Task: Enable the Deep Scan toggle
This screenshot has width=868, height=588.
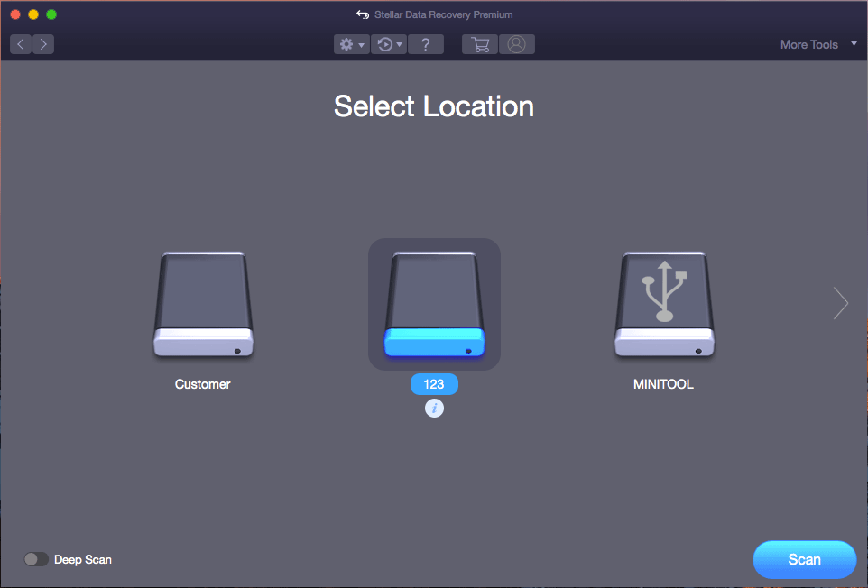Action: point(36,559)
